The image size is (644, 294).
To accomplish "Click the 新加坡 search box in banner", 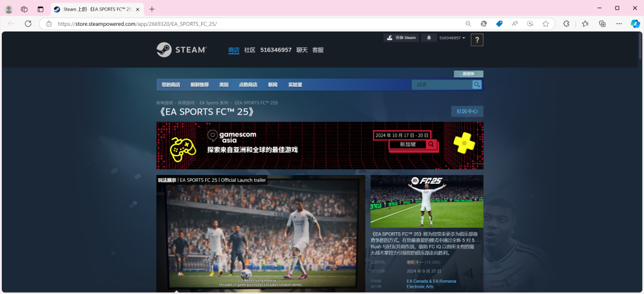I will click(x=412, y=144).
